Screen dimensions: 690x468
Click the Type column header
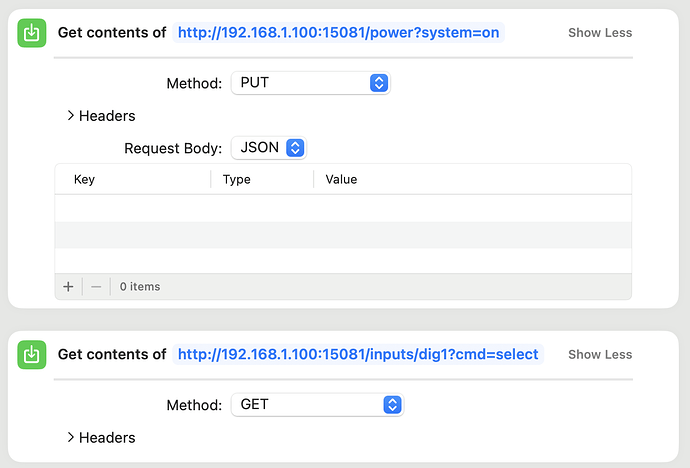coord(237,180)
